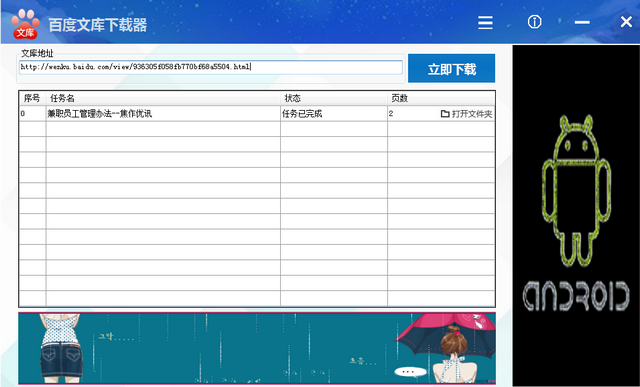Click the 序号 column header
The height and width of the screenshot is (387, 640).
pyautogui.click(x=32, y=98)
